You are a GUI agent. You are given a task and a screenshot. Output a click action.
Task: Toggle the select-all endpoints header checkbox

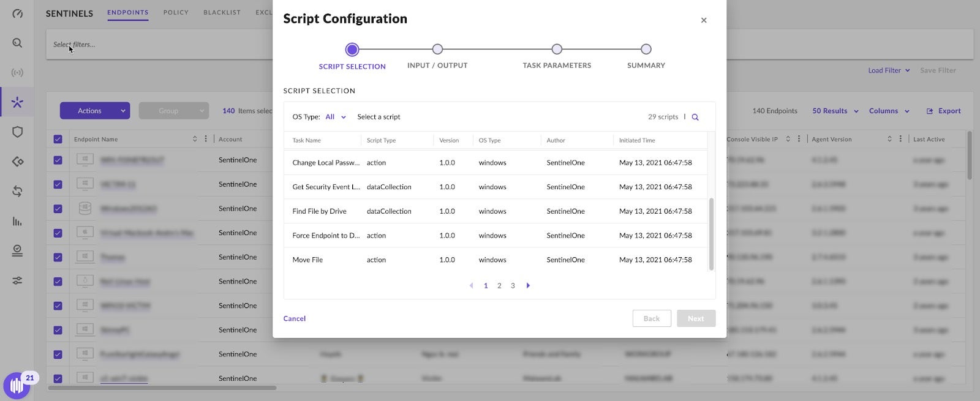[x=58, y=139]
